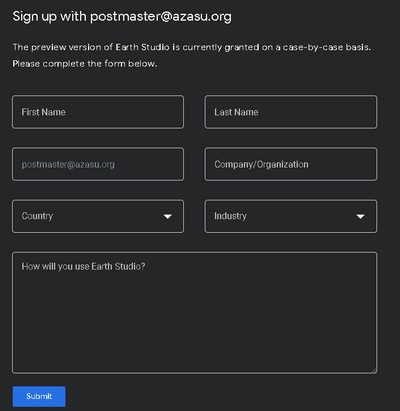Image resolution: width=400 pixels, height=411 pixels.
Task: Select the 'Country' label inside its combo box
Action: click(37, 216)
